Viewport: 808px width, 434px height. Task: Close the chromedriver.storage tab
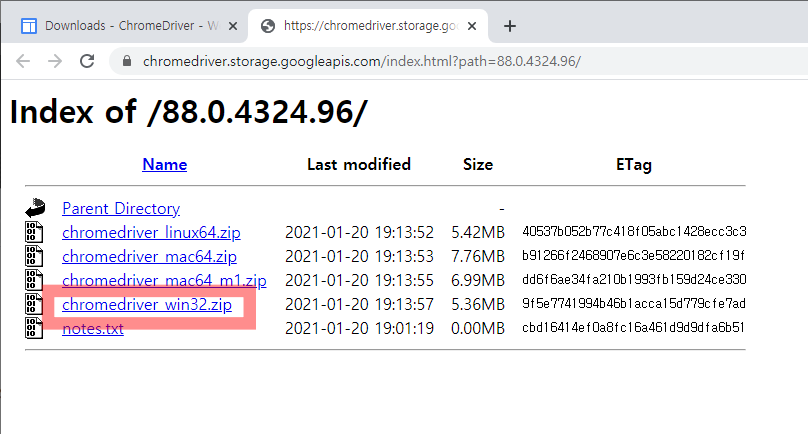coord(472,26)
